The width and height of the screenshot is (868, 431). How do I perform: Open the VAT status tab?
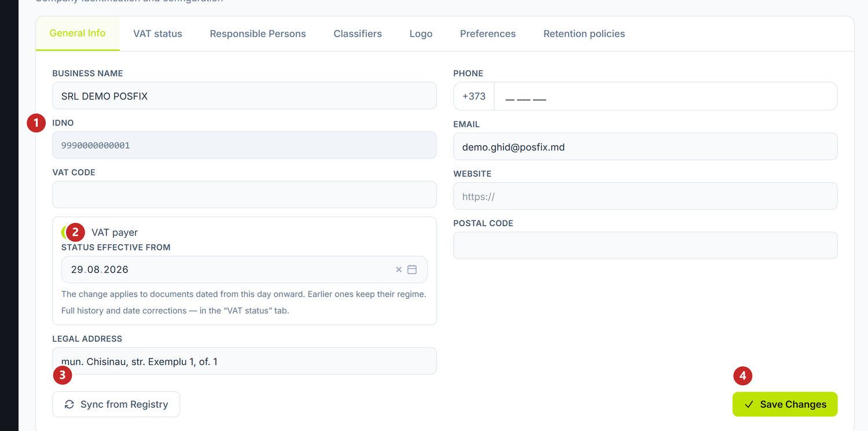click(157, 34)
